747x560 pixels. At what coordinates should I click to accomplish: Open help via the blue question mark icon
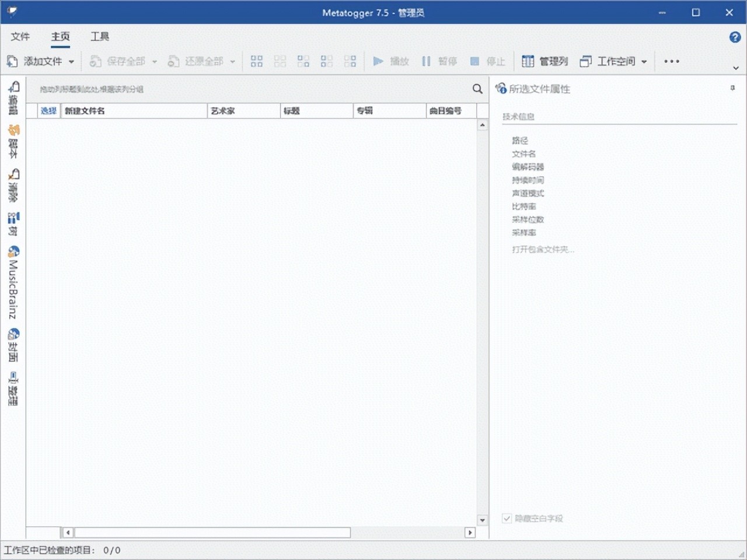[x=735, y=37]
